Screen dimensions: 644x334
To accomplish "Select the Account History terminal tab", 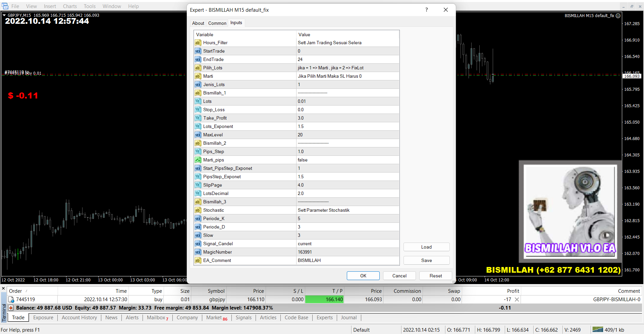I will tap(79, 318).
